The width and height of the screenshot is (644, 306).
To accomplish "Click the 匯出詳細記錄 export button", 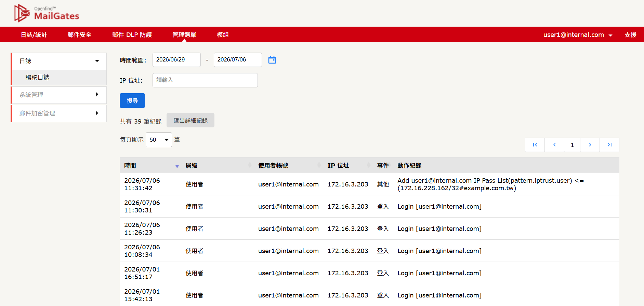I will click(x=190, y=120).
